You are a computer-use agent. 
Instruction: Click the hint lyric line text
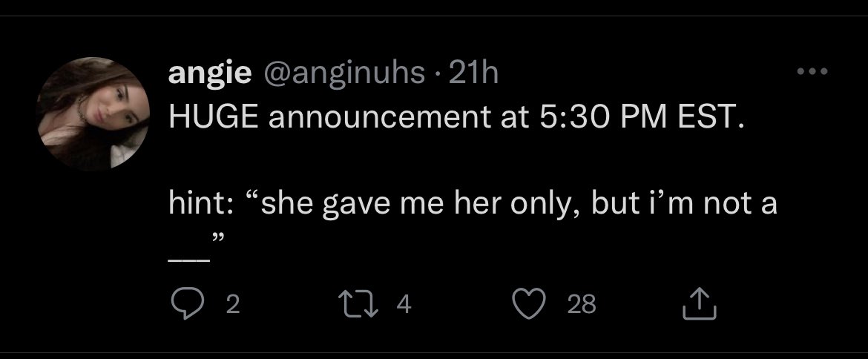(473, 203)
